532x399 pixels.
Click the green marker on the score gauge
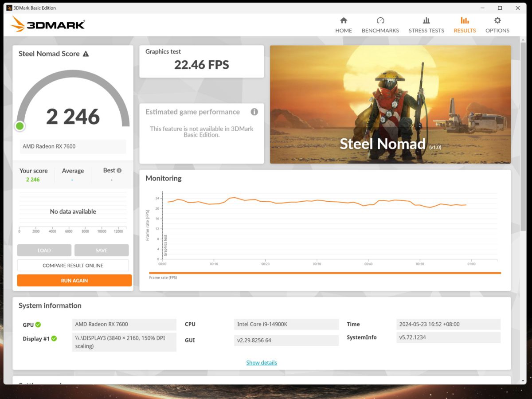(20, 126)
